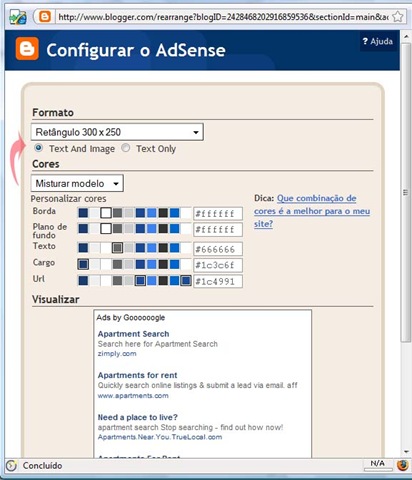Viewport: 412px width, 480px height.
Task: Click the Blogger favicon in the address bar
Action: (x=45, y=16)
